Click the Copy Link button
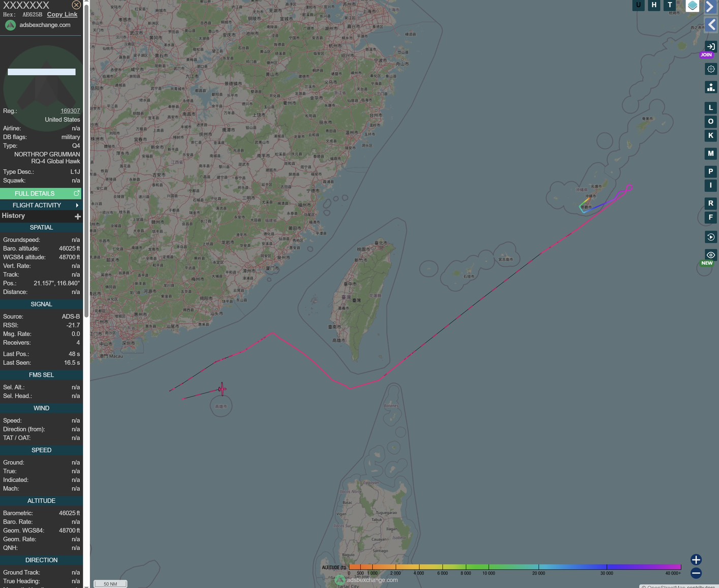Image resolution: width=719 pixels, height=588 pixels. click(62, 14)
